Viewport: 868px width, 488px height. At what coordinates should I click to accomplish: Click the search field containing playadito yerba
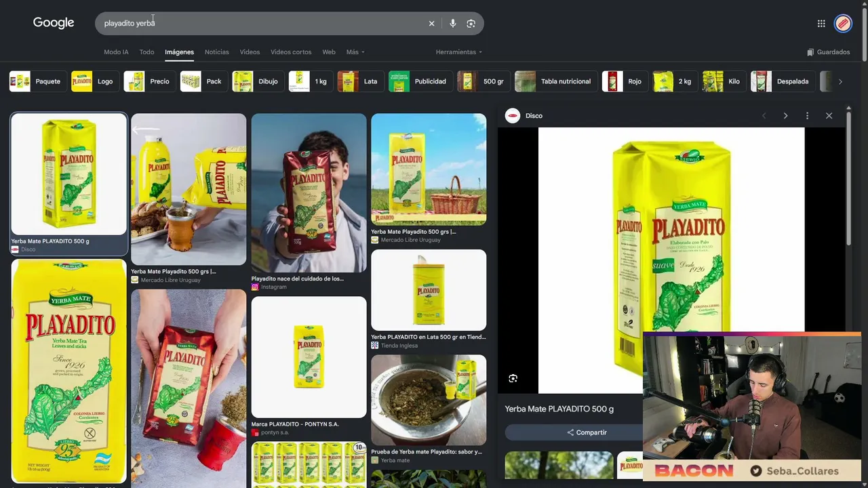click(263, 23)
